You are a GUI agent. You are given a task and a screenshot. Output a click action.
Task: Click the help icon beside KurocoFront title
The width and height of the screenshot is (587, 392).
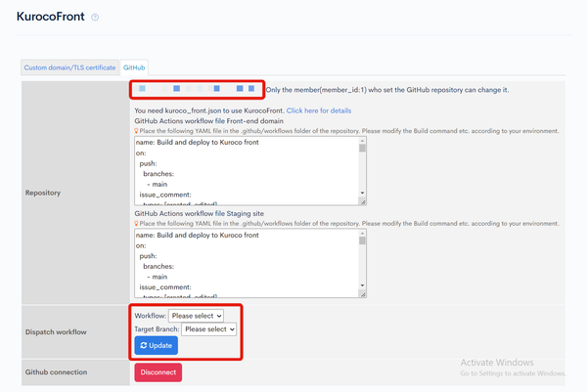95,18
